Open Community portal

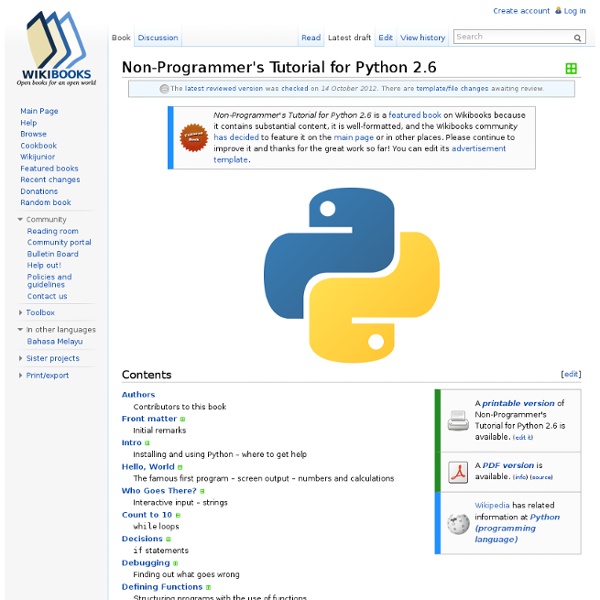(59, 243)
